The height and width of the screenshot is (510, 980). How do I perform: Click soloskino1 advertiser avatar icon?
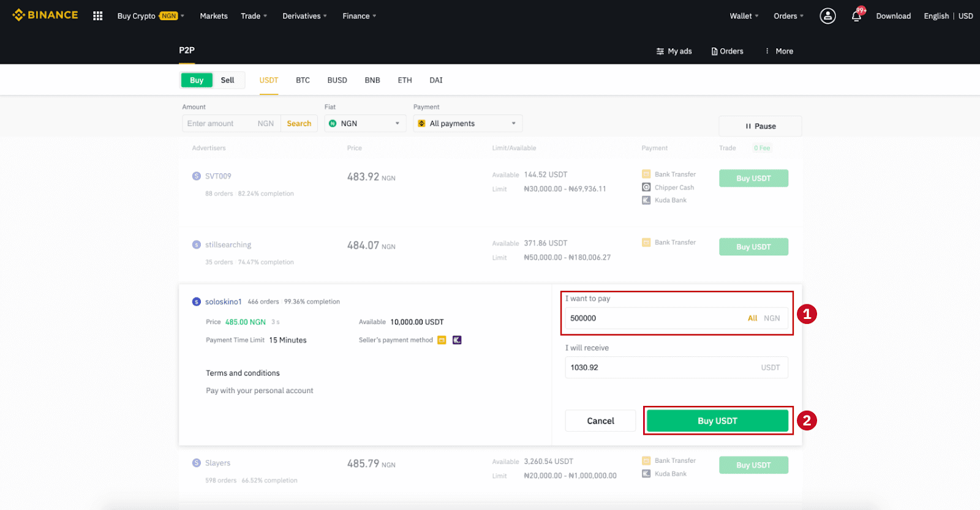coord(197,302)
